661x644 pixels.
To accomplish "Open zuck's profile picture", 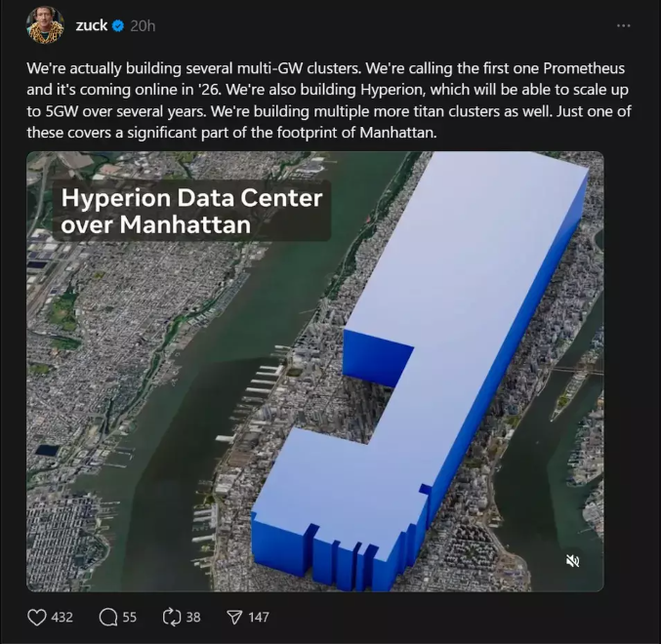I will pyautogui.click(x=45, y=25).
